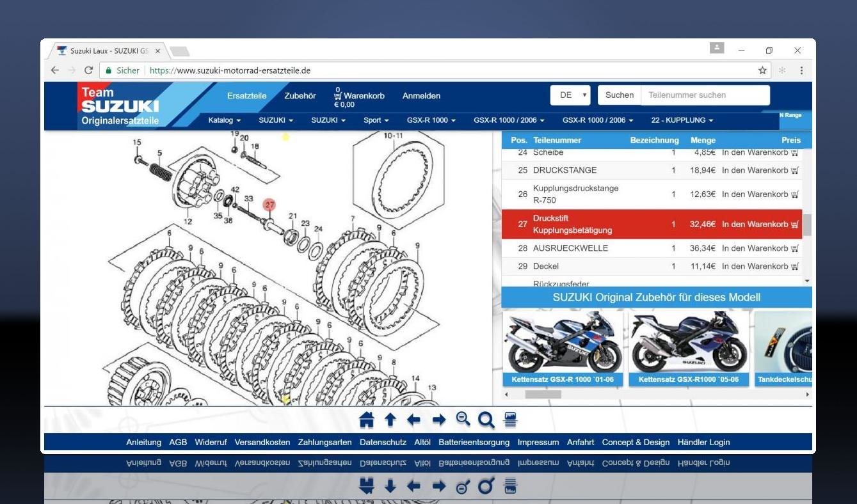
Task: Open the Chrome three-dot menu
Action: point(801,70)
